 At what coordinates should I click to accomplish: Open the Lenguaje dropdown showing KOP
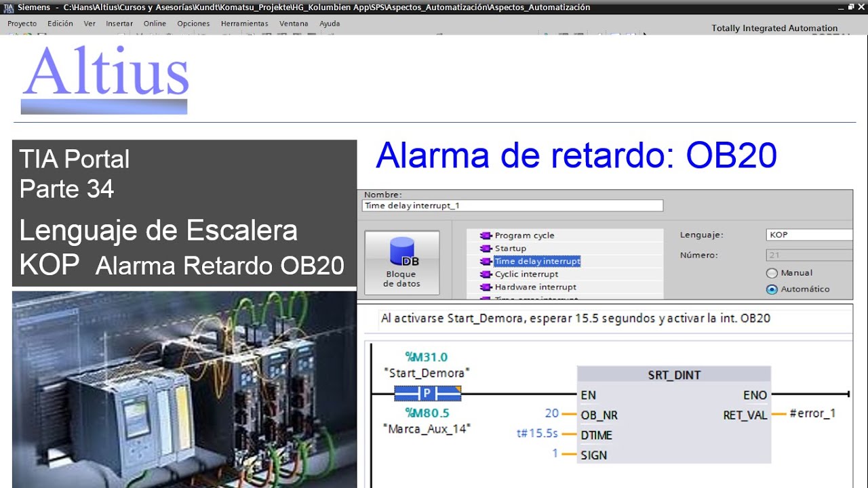tap(809, 235)
